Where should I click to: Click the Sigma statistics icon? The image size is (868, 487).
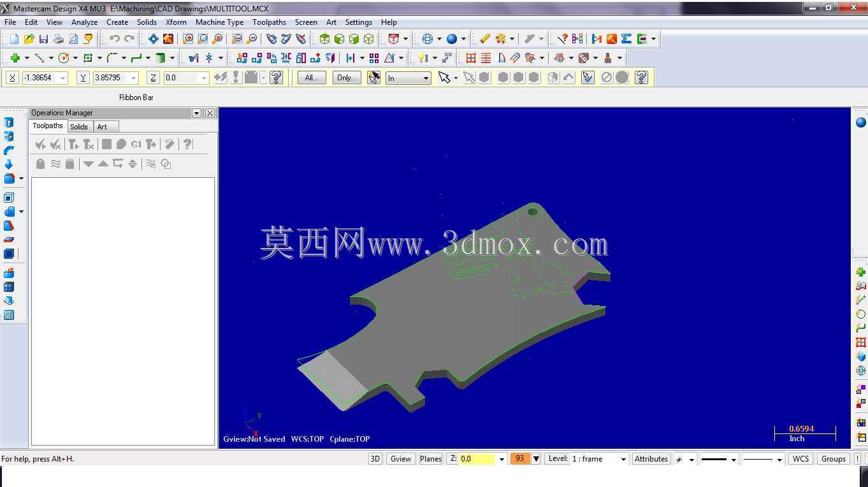626,39
